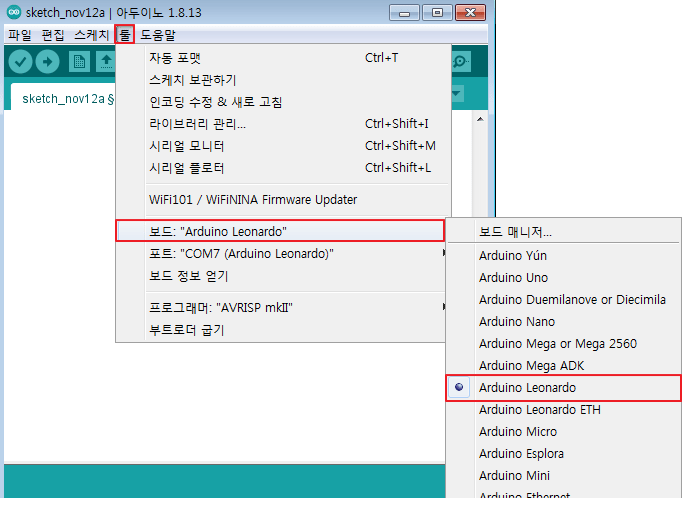Open the 스케치 menu
This screenshot has width=687, height=507.
click(91, 35)
